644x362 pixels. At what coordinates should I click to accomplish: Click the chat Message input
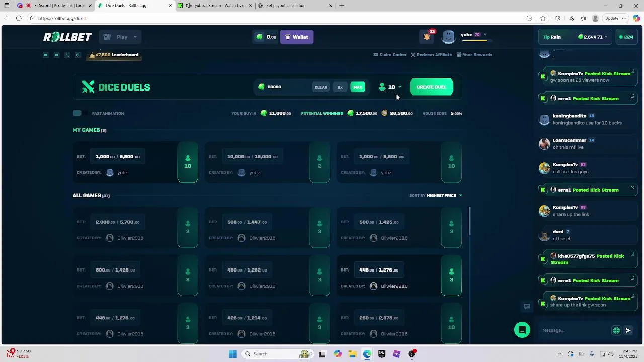(x=574, y=330)
